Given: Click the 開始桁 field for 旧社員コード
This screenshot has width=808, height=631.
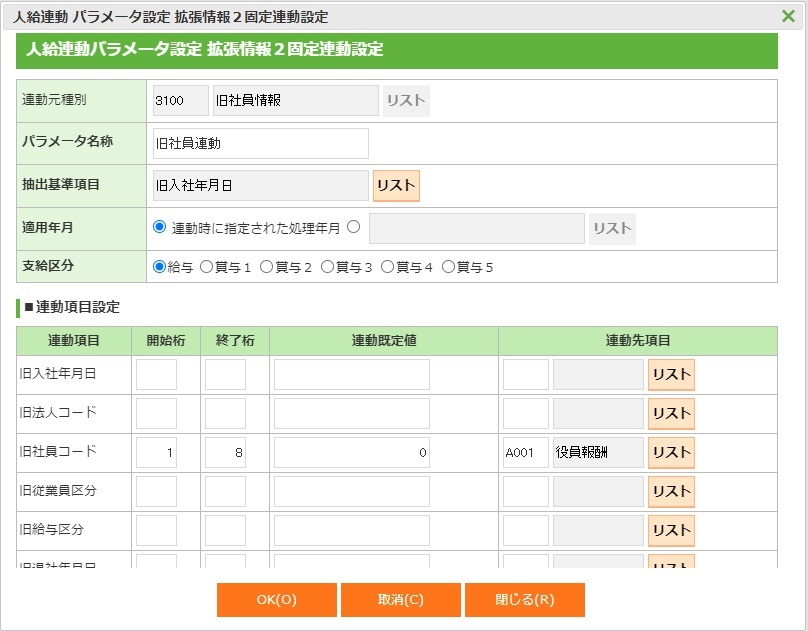Looking at the screenshot, I should pos(157,453).
